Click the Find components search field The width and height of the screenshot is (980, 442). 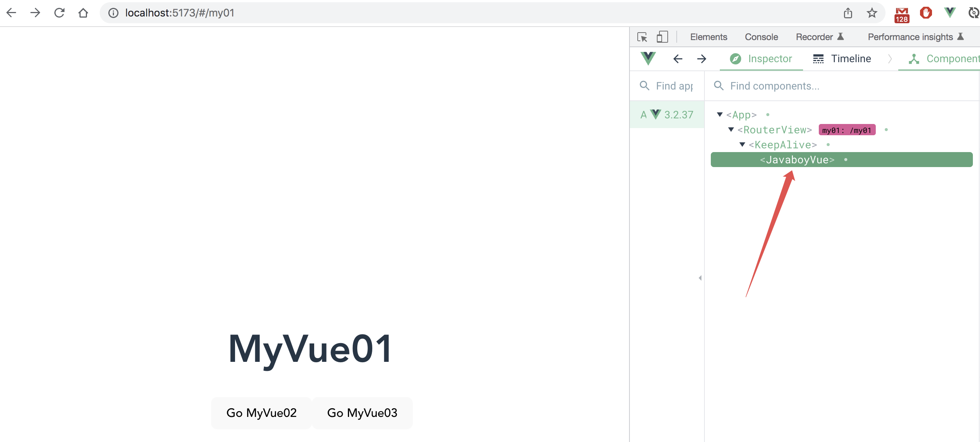[837, 86]
